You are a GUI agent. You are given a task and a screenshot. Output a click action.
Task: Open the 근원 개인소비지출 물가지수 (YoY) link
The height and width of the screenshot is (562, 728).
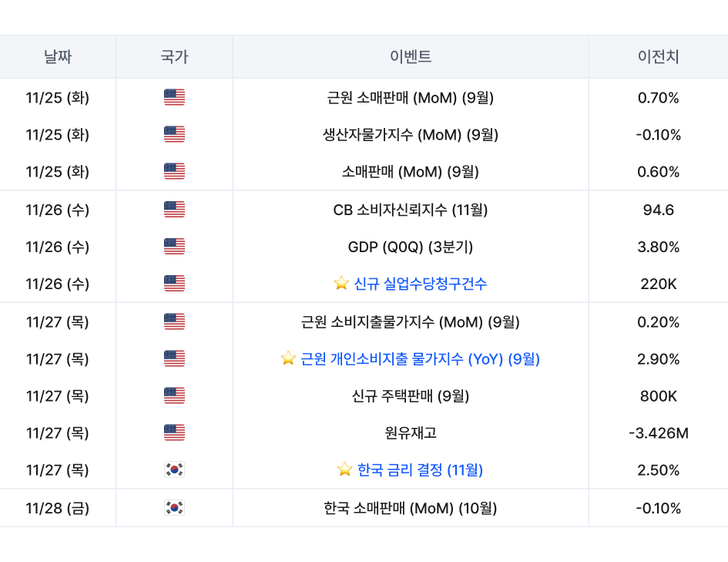421,358
